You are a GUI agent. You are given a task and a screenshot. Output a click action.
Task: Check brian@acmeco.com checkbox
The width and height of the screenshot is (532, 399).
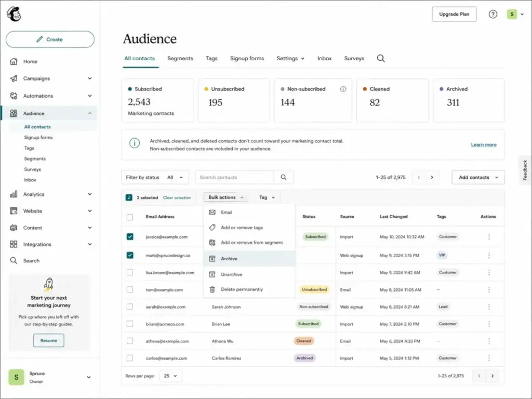click(129, 324)
